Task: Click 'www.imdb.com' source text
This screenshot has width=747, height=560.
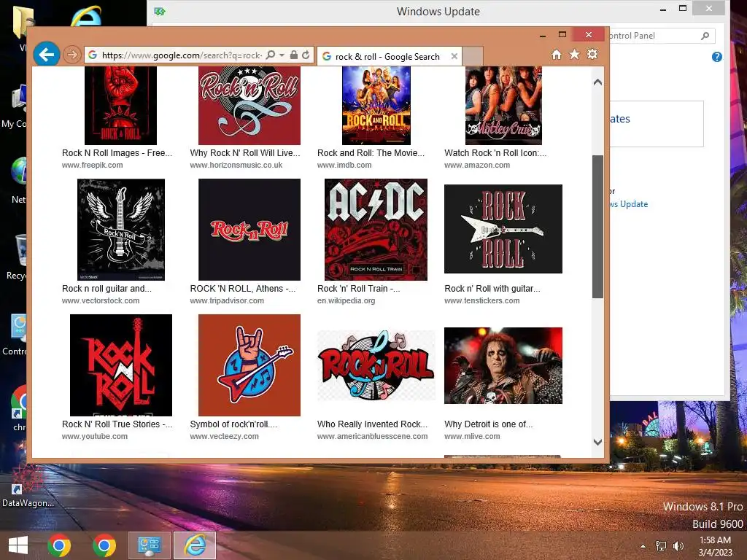Action: (x=344, y=166)
